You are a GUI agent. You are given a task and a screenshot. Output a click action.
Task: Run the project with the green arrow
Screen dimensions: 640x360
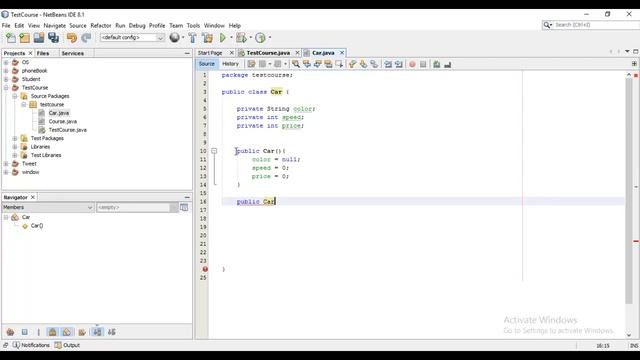[223, 38]
